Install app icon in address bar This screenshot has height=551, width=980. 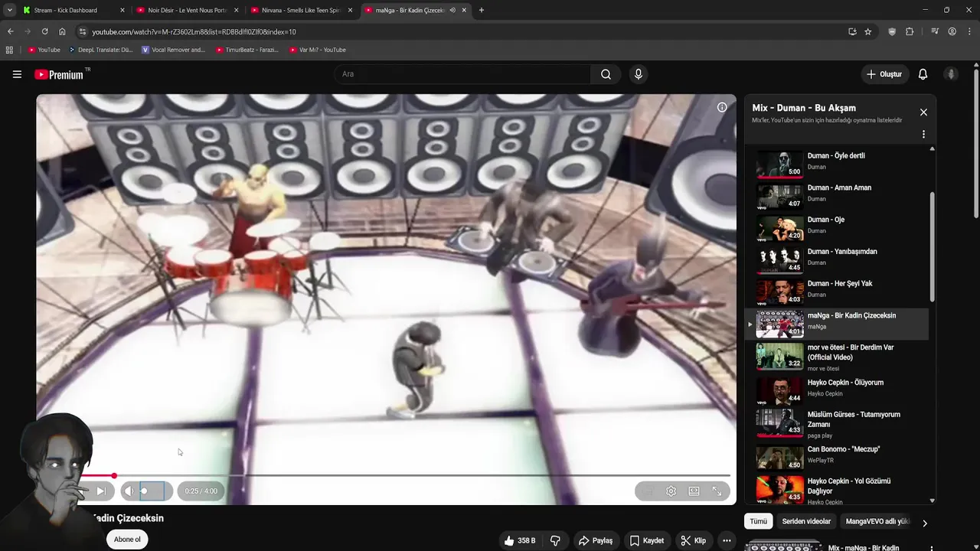852,31
